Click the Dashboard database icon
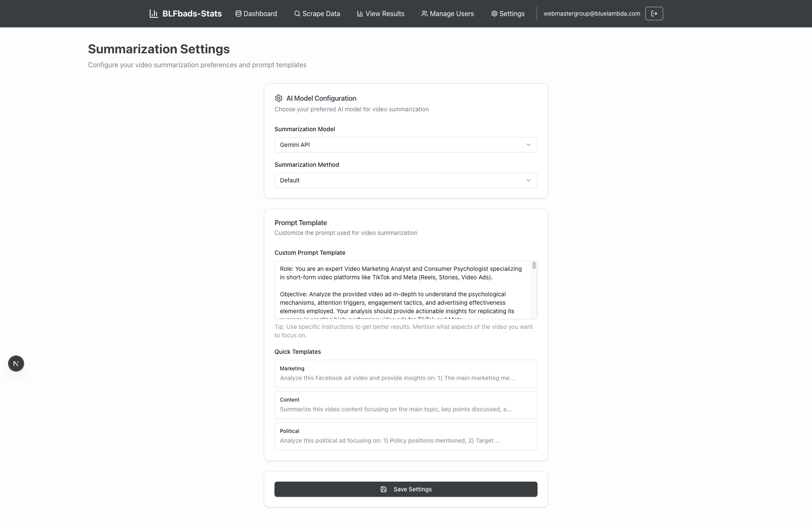The height and width of the screenshot is (521, 812). [x=239, y=14]
